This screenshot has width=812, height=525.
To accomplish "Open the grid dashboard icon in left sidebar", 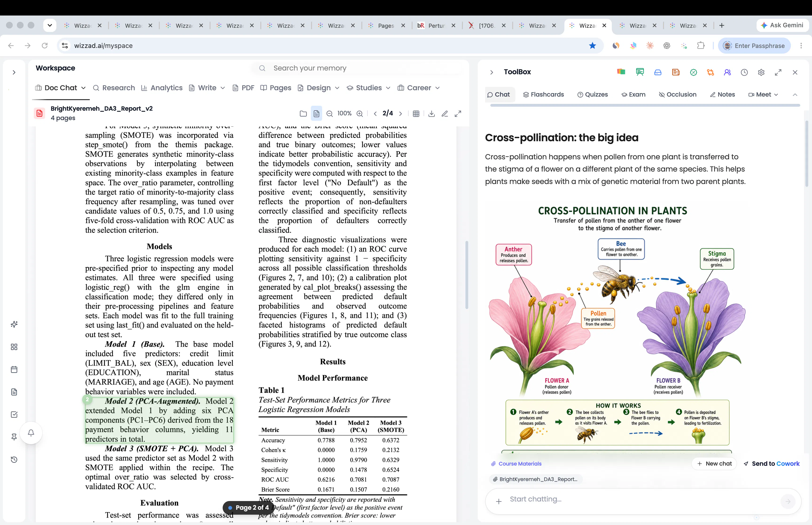I will pos(14,347).
